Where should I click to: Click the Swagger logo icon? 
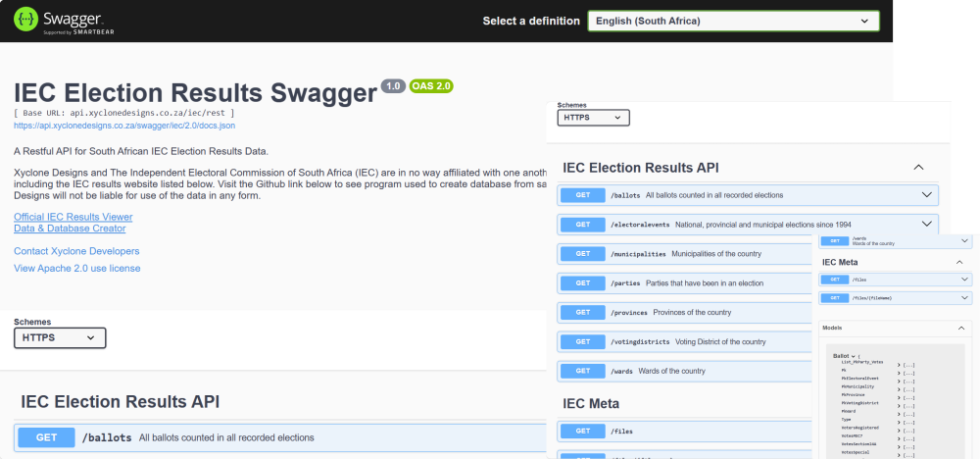(x=25, y=20)
